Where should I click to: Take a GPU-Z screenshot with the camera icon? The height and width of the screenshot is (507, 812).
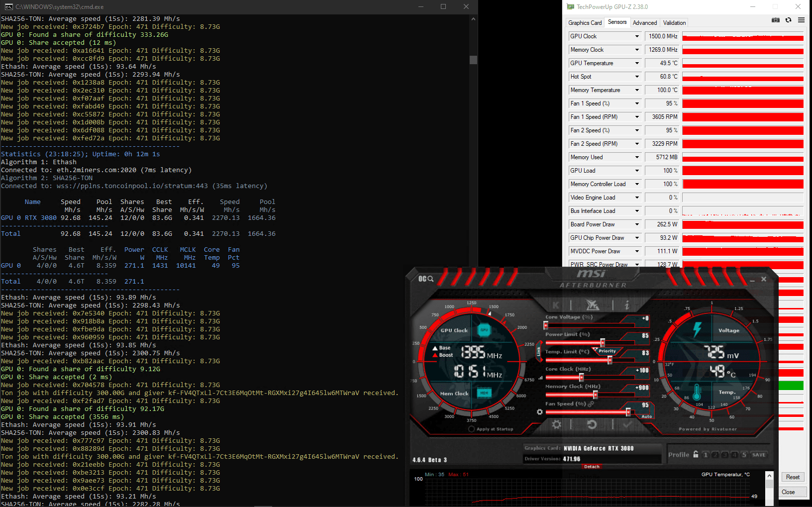pos(775,20)
